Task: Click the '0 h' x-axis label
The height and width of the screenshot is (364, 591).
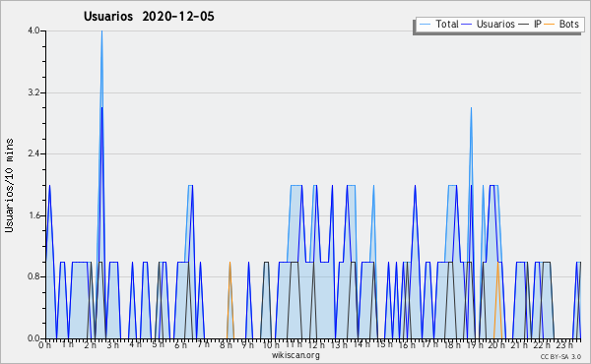Action: click(44, 345)
